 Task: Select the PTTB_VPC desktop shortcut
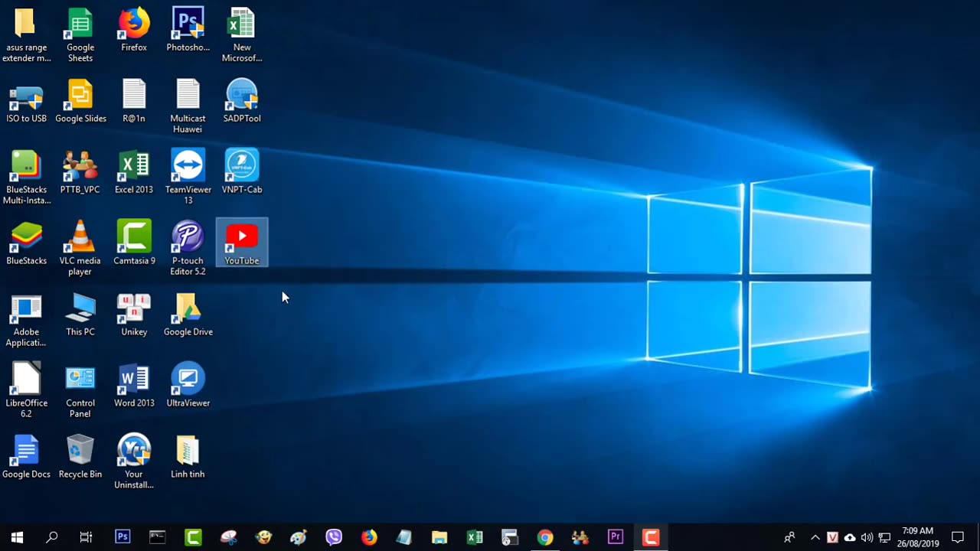80,173
